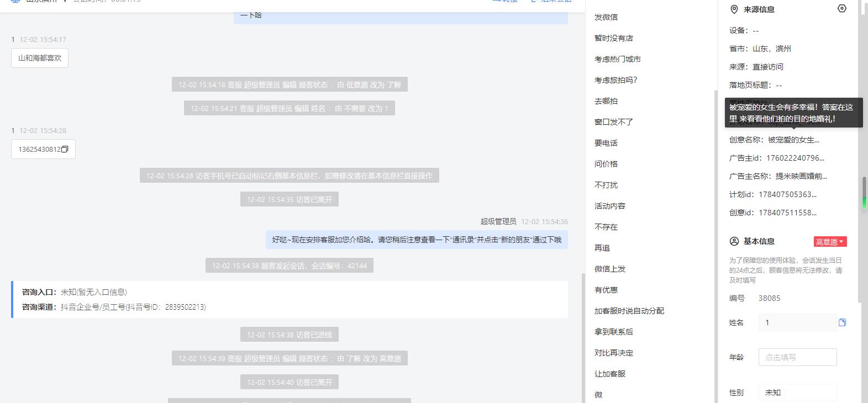The height and width of the screenshot is (403, 868).
Task: Copy the phone number 13625430812
Action: pyautogui.click(x=65, y=150)
